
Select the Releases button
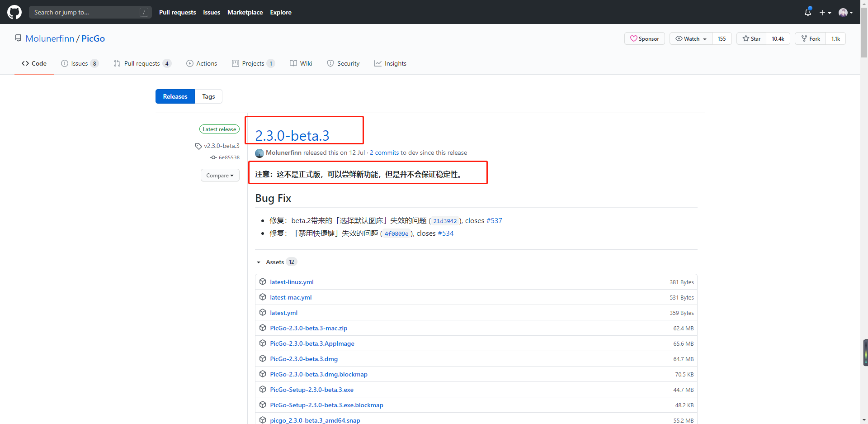click(175, 96)
